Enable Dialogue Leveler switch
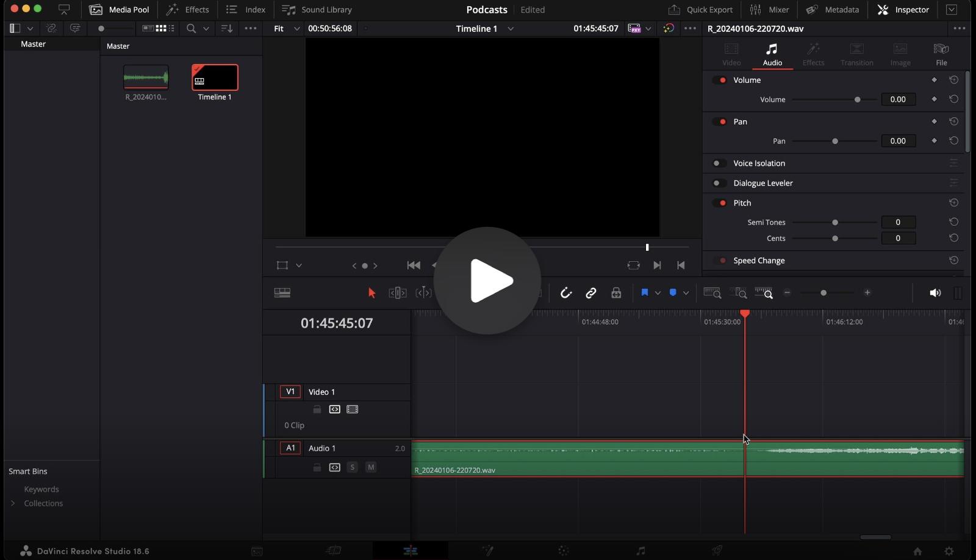The height and width of the screenshot is (560, 976). pos(720,183)
